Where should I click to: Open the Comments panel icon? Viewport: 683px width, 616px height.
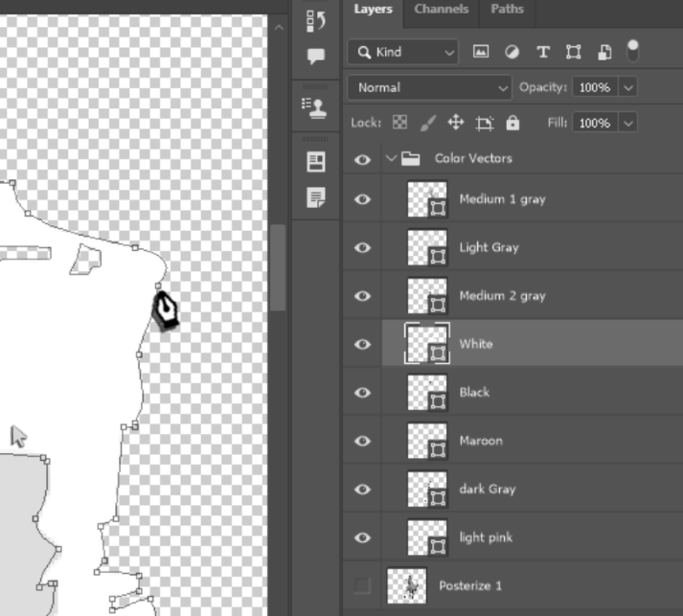click(x=316, y=57)
